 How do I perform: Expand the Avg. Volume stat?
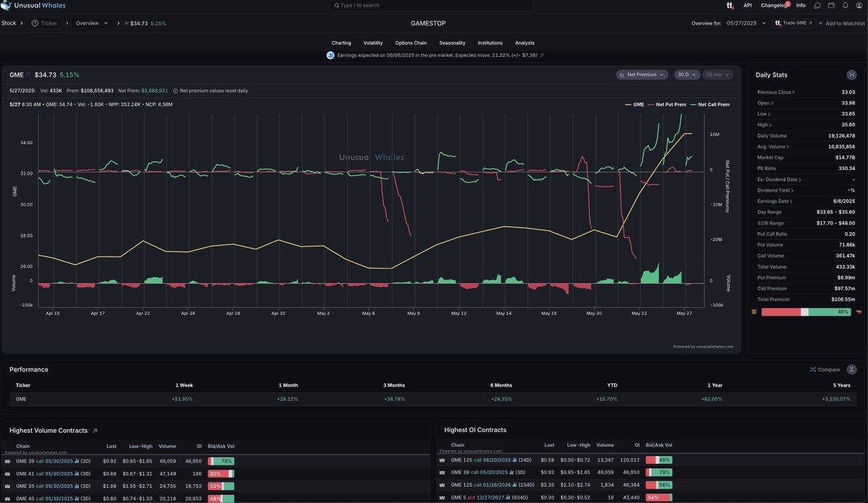tap(775, 146)
